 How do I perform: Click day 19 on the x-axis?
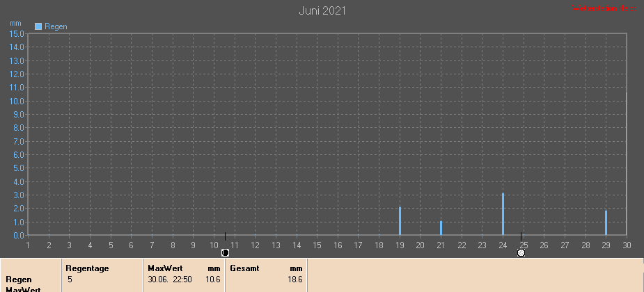tap(400, 245)
